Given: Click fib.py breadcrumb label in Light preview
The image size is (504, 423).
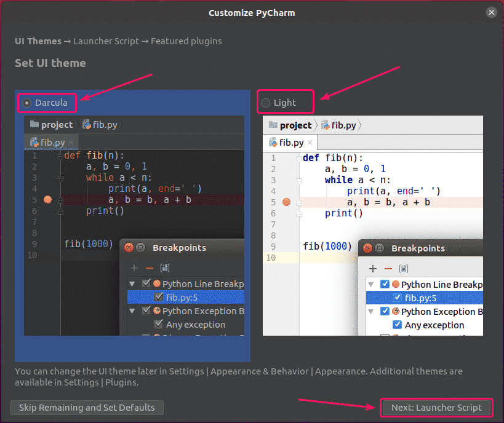Looking at the screenshot, I should (343, 125).
